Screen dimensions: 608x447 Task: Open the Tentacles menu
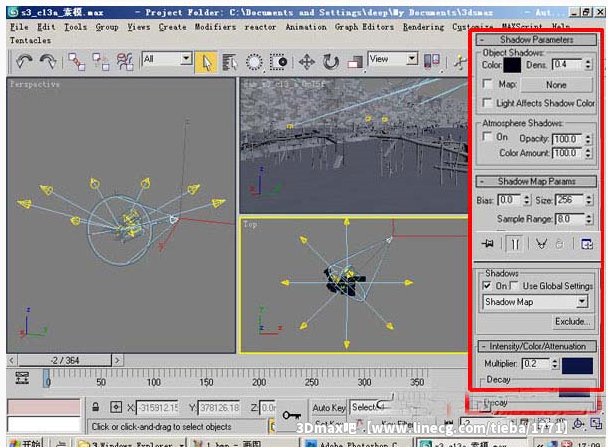pyautogui.click(x=30, y=40)
